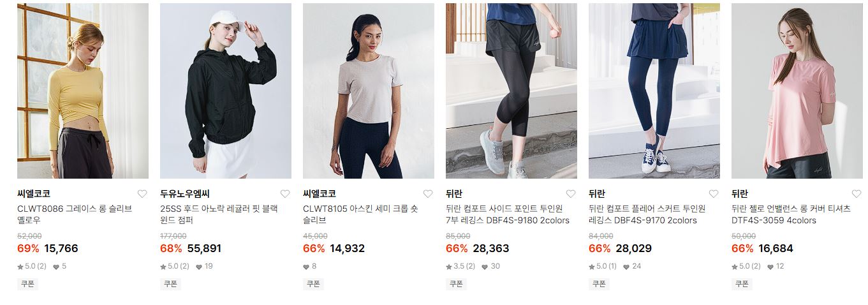The image size is (868, 305).
Task: Click heart icon on DTF4S-3059 pink t-shirt
Action: pos(857,194)
